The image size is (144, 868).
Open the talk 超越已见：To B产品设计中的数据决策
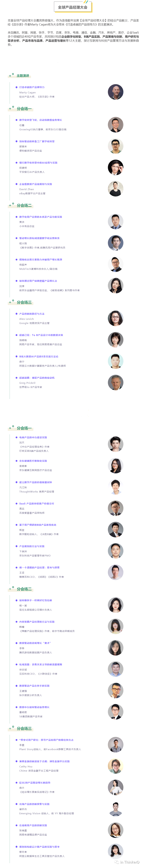tap(41, 335)
